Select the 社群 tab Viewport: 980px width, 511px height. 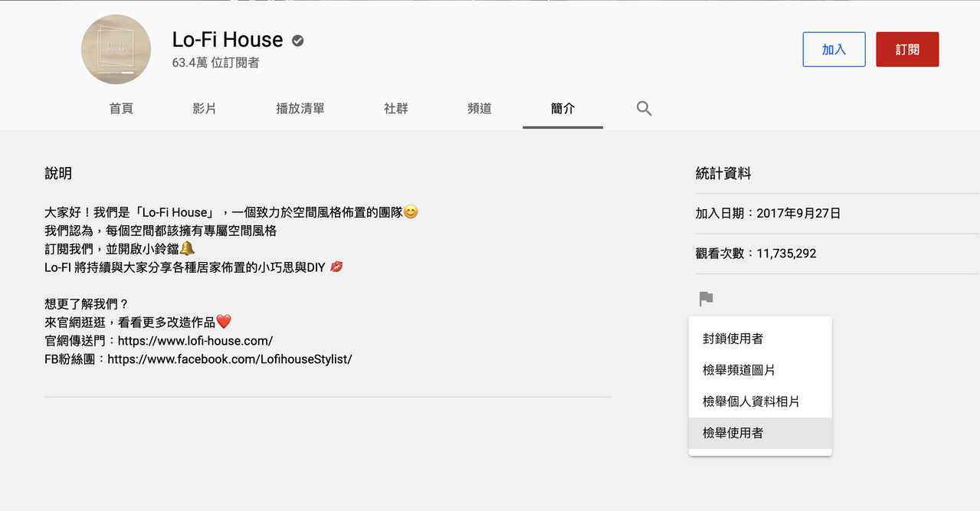point(396,109)
